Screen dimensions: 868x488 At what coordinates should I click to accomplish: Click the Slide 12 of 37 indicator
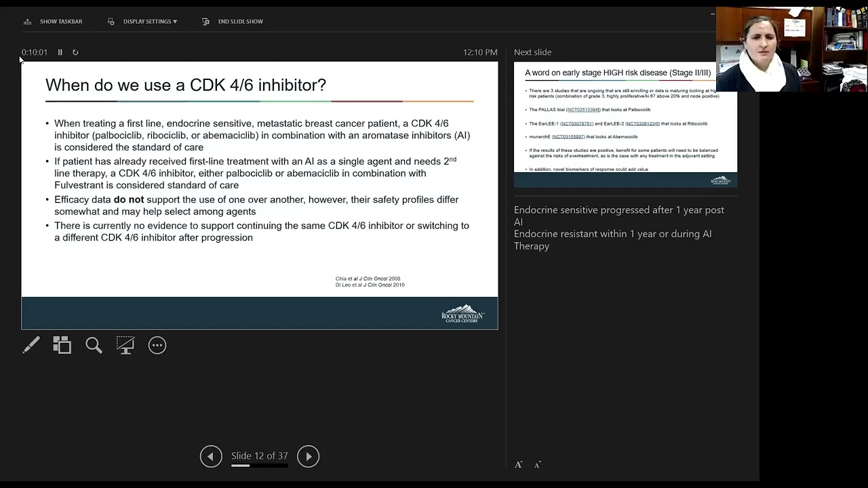tap(260, 455)
